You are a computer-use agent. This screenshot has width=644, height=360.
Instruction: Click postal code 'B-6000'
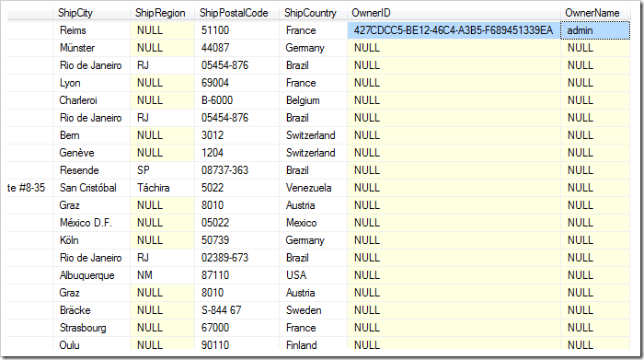pos(237,100)
